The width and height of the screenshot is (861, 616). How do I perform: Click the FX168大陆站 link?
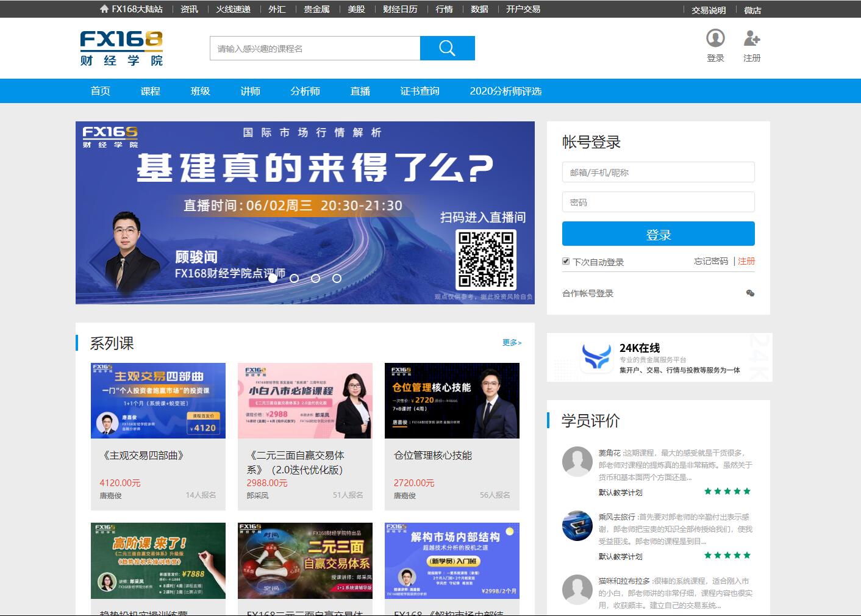point(137,9)
